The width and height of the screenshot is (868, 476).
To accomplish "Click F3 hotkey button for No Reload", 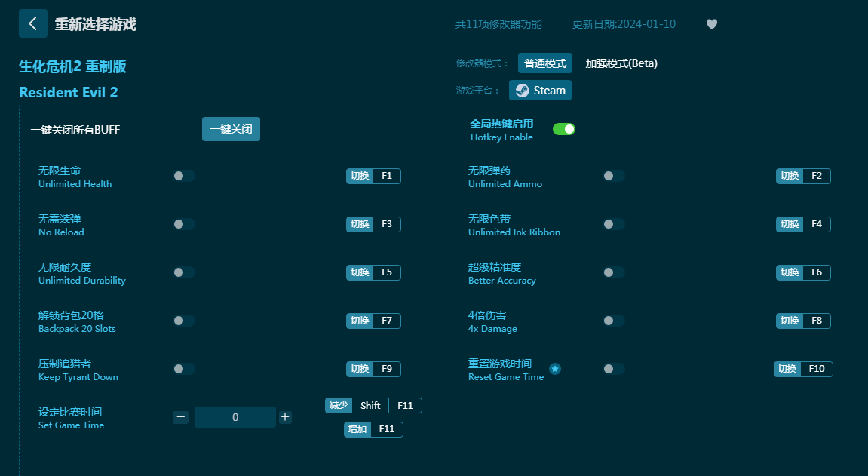I will pyautogui.click(x=373, y=224).
